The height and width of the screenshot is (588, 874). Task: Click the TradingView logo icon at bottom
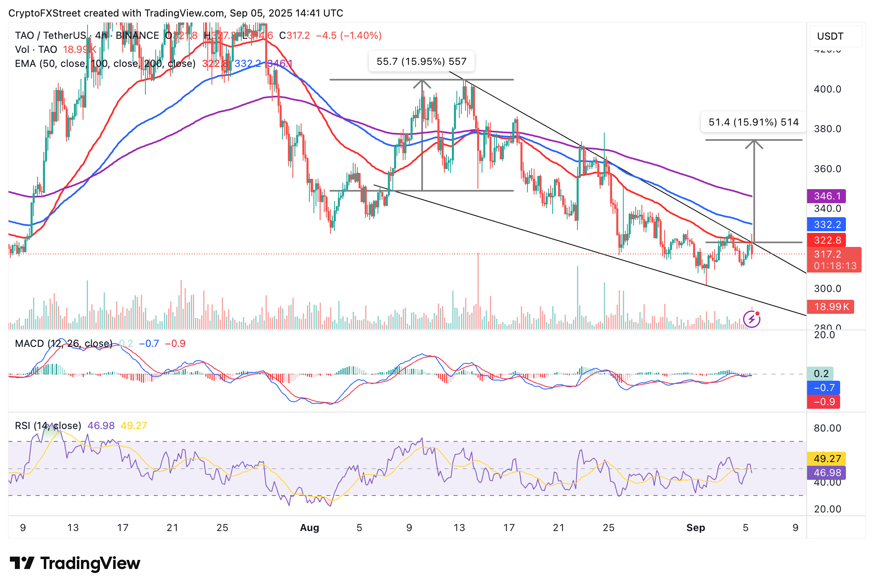coord(22,563)
